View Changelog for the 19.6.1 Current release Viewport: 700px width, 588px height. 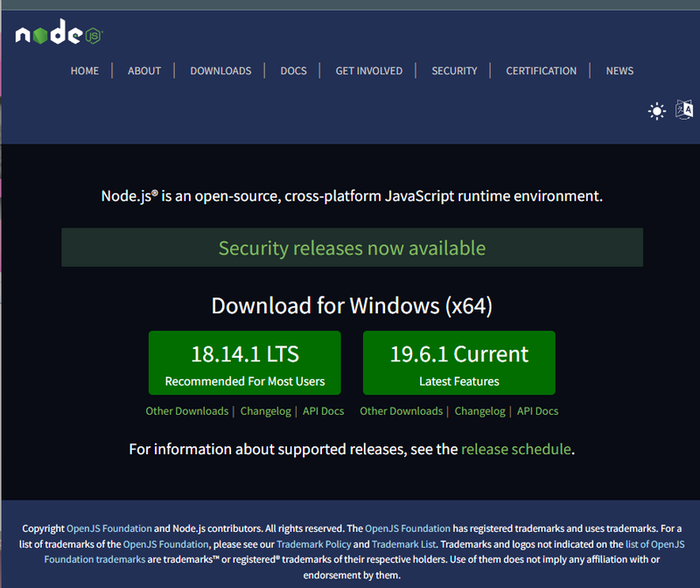click(x=479, y=411)
